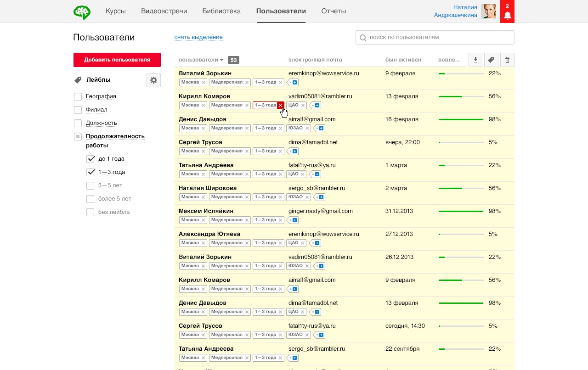Screen dimensions: 588x370
Task: Click the вовлеченность column header
Action: (449, 60)
